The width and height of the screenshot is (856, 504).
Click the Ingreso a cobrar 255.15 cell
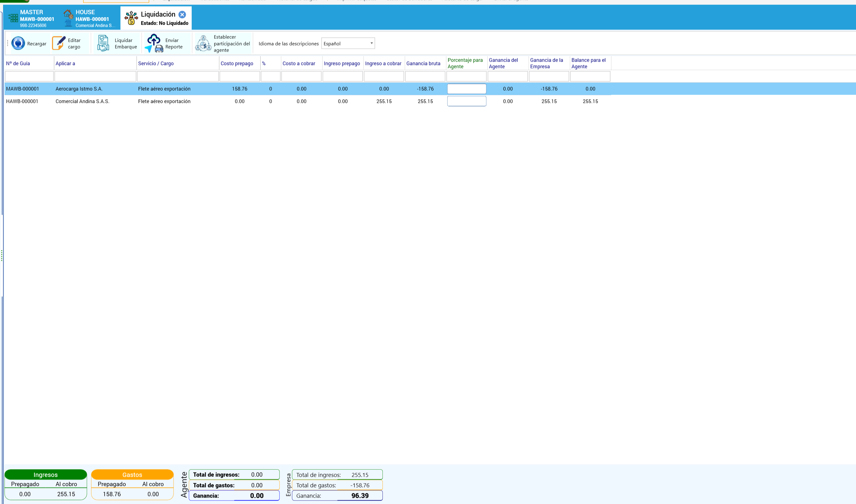[x=384, y=101]
